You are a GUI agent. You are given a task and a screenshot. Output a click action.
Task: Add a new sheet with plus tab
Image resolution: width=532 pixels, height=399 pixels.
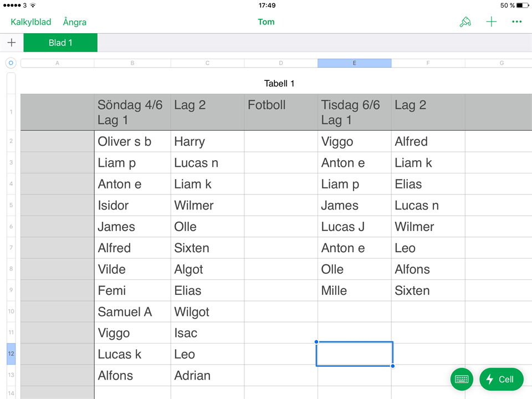click(12, 43)
